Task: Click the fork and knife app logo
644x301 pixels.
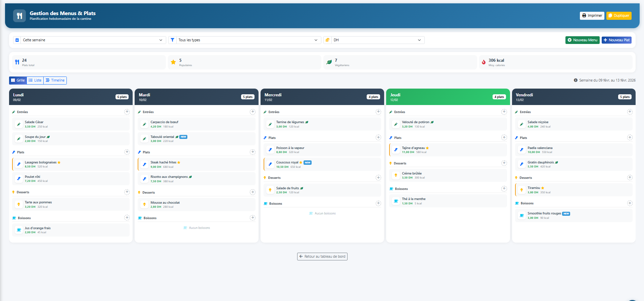Action: point(19,16)
